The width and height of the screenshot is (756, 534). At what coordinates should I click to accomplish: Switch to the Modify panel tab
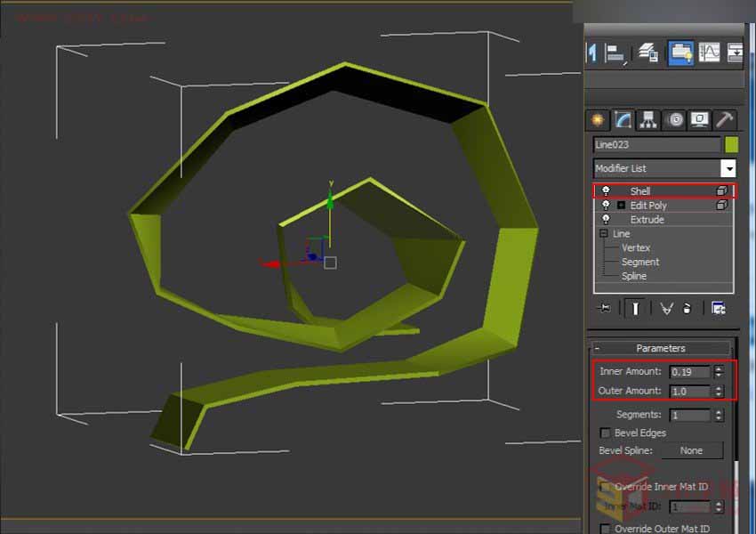(x=623, y=119)
